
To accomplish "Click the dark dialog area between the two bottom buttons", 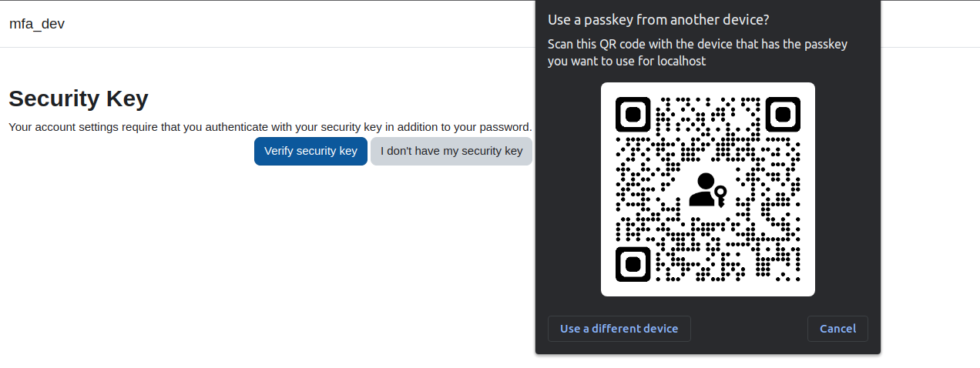I will (749, 329).
